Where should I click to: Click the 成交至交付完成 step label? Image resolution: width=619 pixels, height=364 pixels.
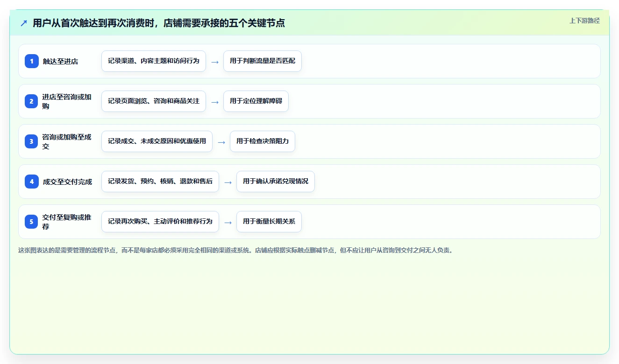pyautogui.click(x=67, y=182)
